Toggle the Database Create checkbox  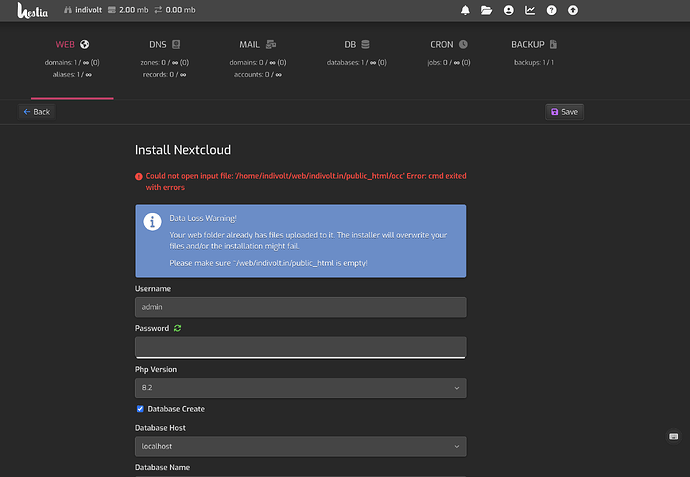coord(140,409)
